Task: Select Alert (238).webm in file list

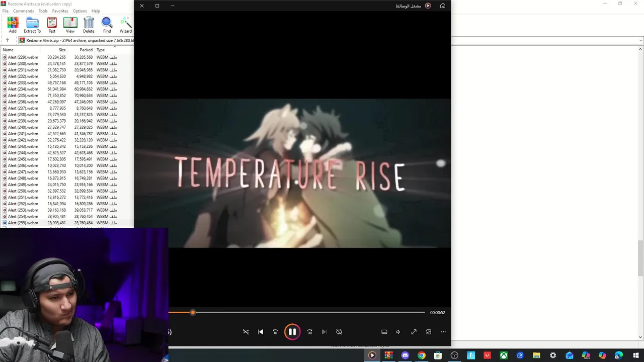Action: click(x=23, y=115)
